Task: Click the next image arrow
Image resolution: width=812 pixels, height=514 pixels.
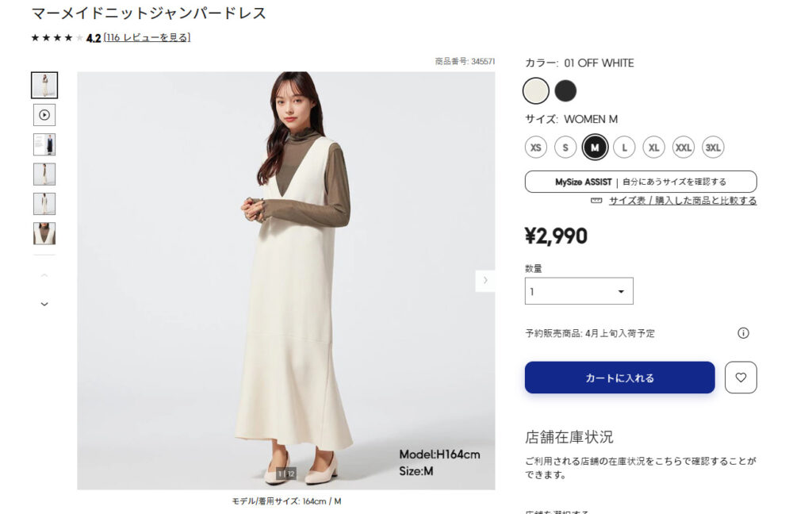Action: (x=485, y=281)
